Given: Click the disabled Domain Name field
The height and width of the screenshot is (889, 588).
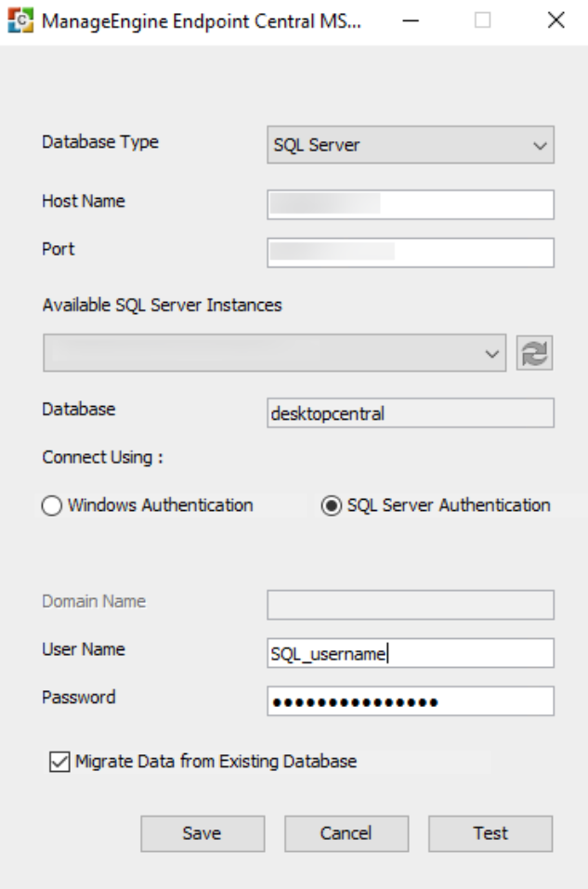Looking at the screenshot, I should coord(410,605).
